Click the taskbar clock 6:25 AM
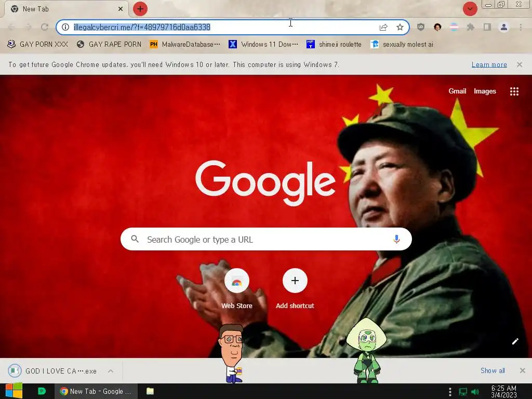 coord(504,392)
